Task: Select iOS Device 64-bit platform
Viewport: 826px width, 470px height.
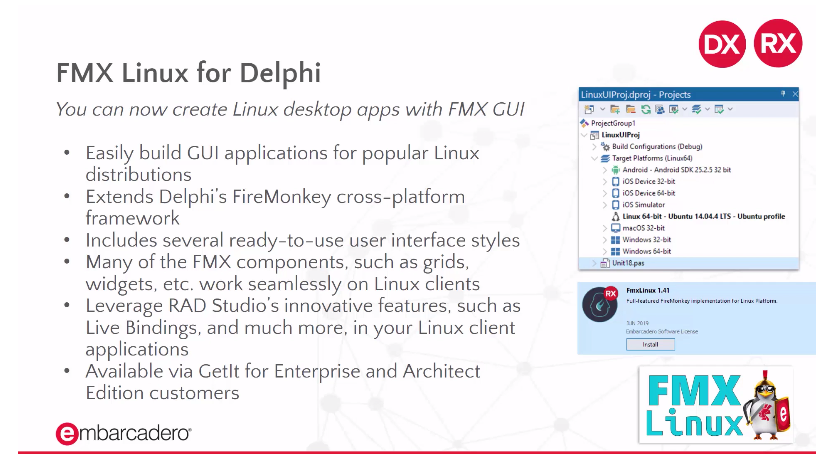Action: 648,193
